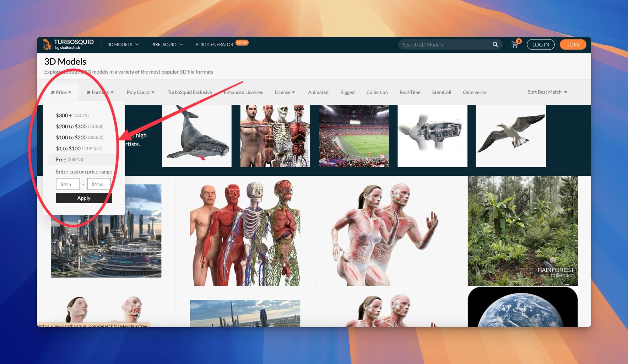
Task: Open the Sort Best Match dropdown
Action: (x=547, y=92)
